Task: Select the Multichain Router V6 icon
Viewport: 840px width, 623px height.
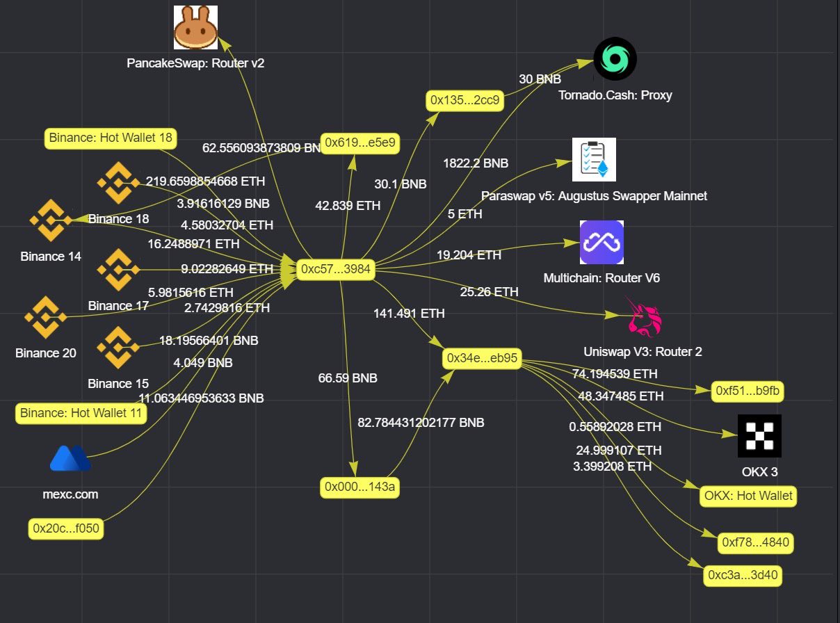Action: (601, 242)
